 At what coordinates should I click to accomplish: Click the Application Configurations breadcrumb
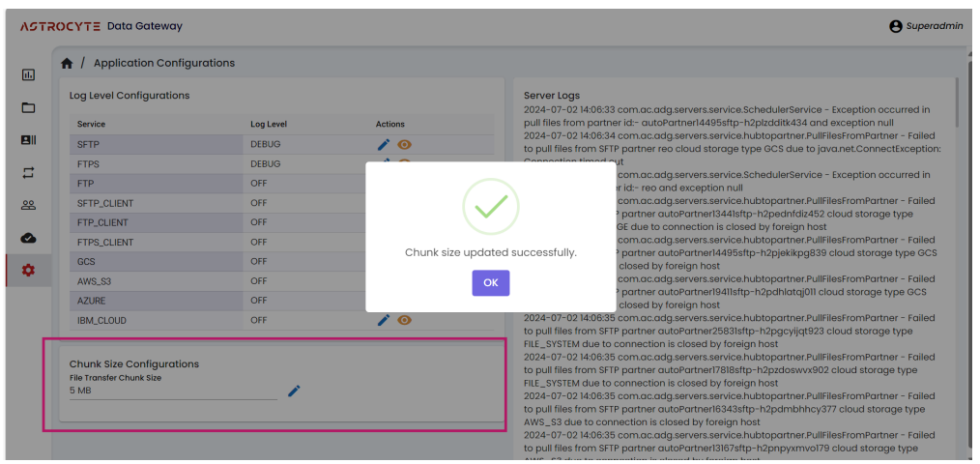pos(163,64)
